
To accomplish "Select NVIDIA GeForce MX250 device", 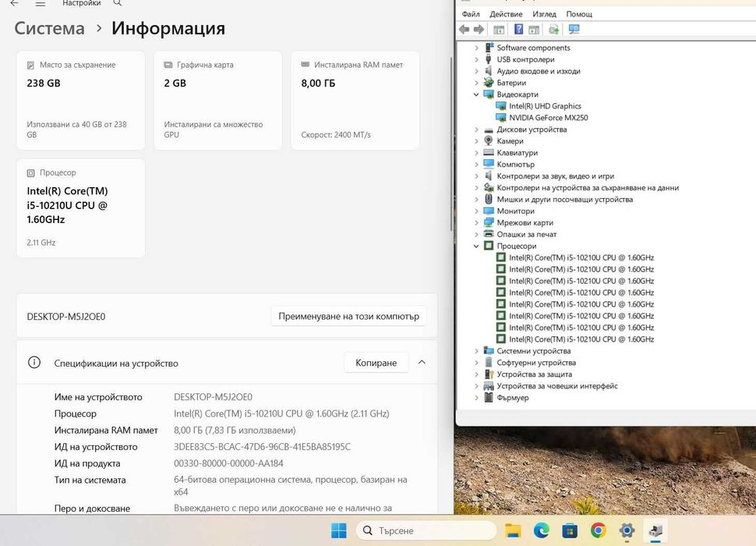I will click(x=548, y=118).
